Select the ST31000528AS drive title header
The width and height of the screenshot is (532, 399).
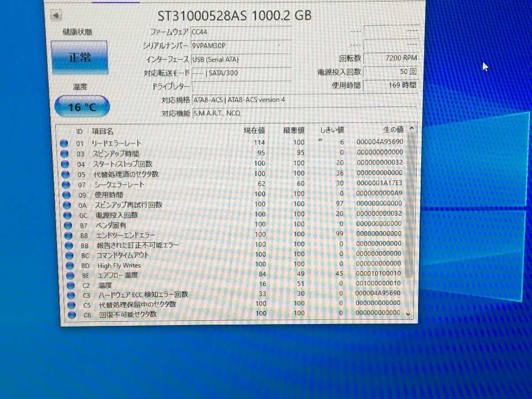[235, 15]
